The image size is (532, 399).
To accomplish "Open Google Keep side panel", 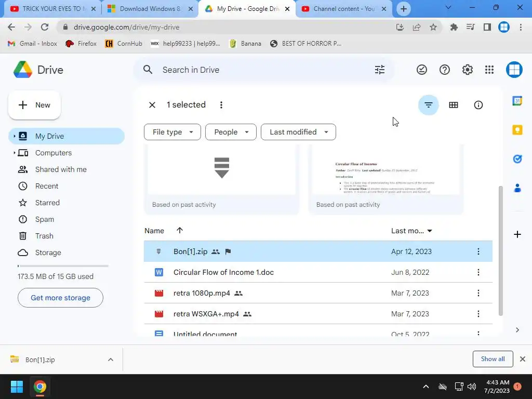I will [x=517, y=130].
